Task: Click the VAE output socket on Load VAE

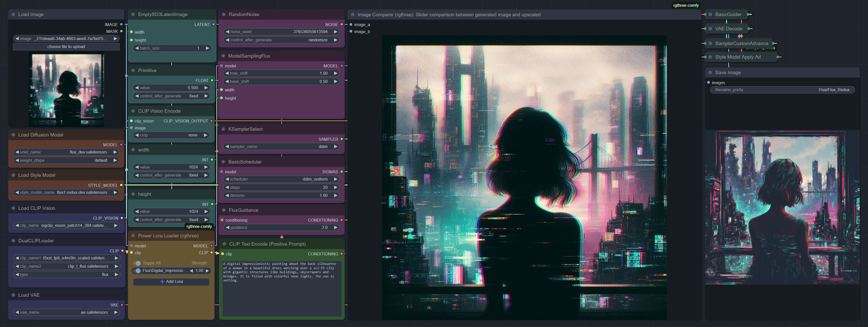Action: coord(122,305)
